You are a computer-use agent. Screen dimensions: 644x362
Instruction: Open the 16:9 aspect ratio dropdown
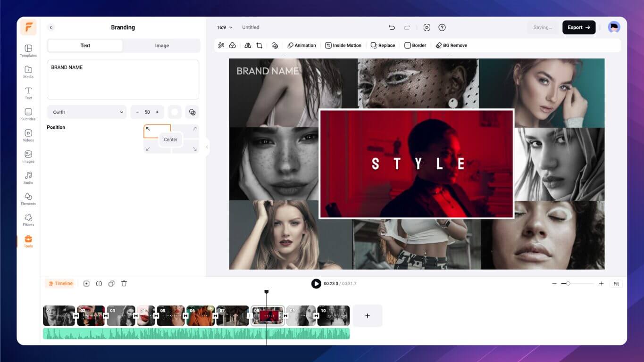(x=225, y=27)
